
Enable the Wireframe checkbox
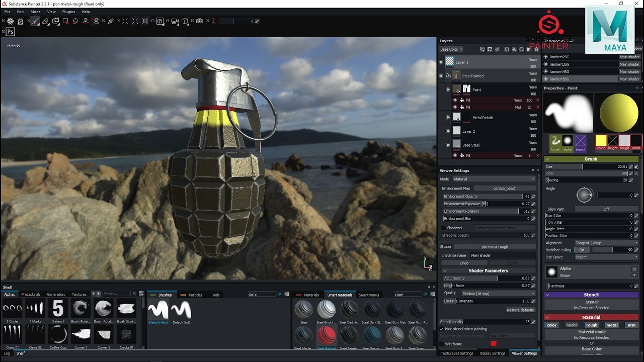tap(442, 344)
